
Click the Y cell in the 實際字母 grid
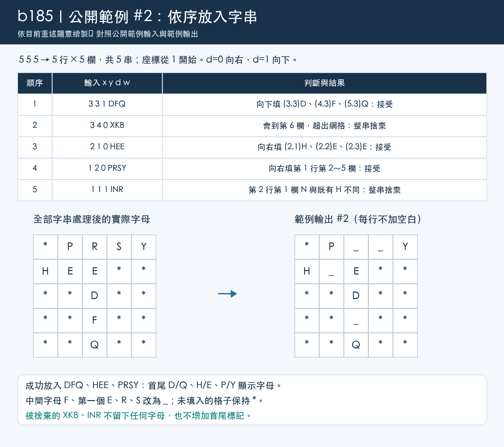click(x=144, y=247)
